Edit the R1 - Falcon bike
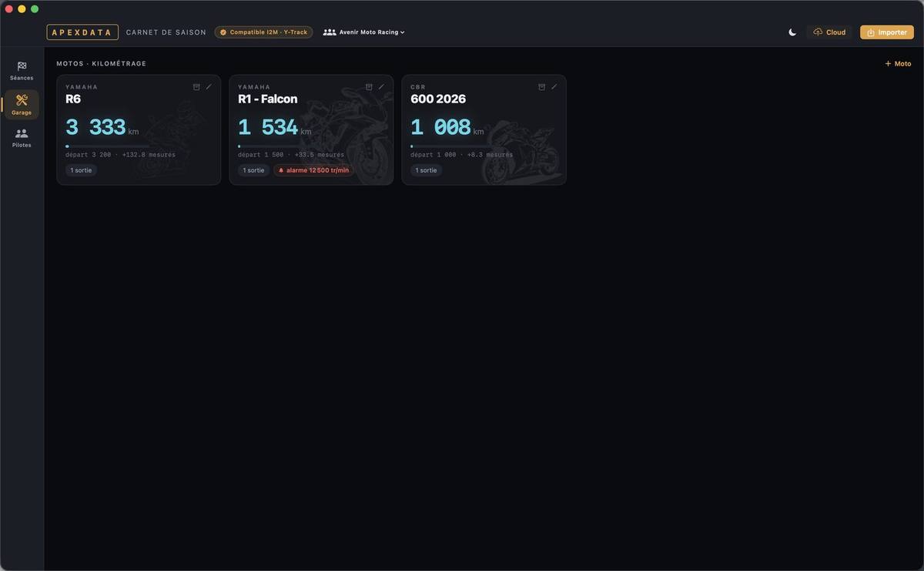924x571 pixels. [x=381, y=87]
